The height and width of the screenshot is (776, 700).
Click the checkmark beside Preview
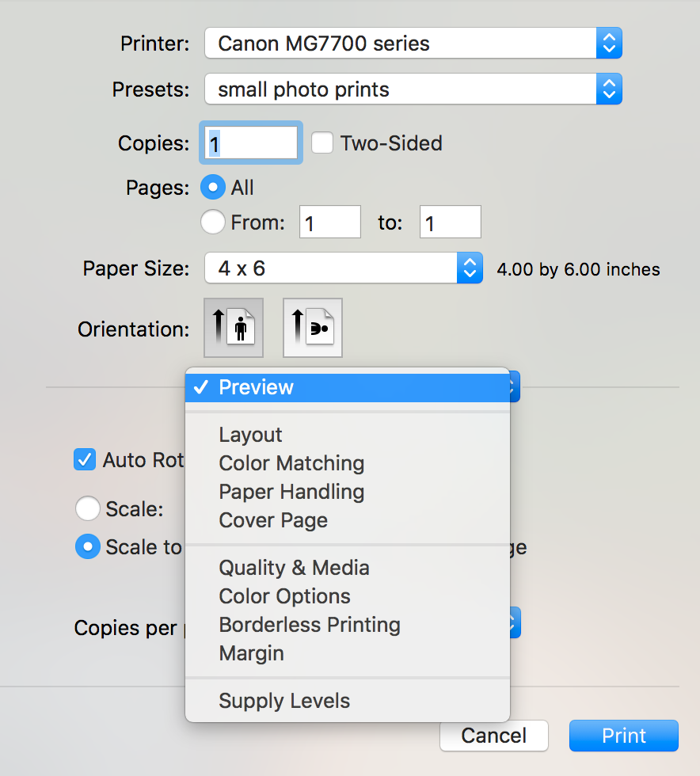pyautogui.click(x=202, y=387)
